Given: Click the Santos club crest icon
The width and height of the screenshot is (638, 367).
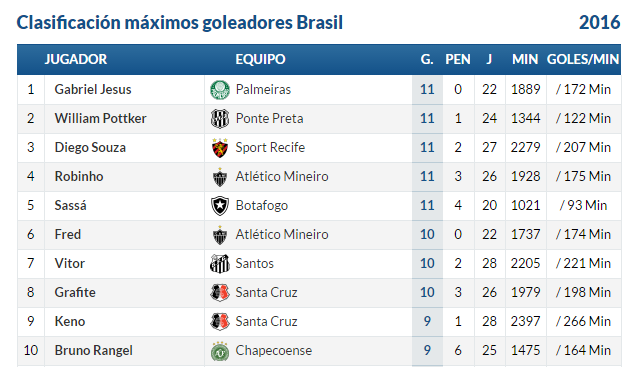Looking at the screenshot, I should point(220,264).
